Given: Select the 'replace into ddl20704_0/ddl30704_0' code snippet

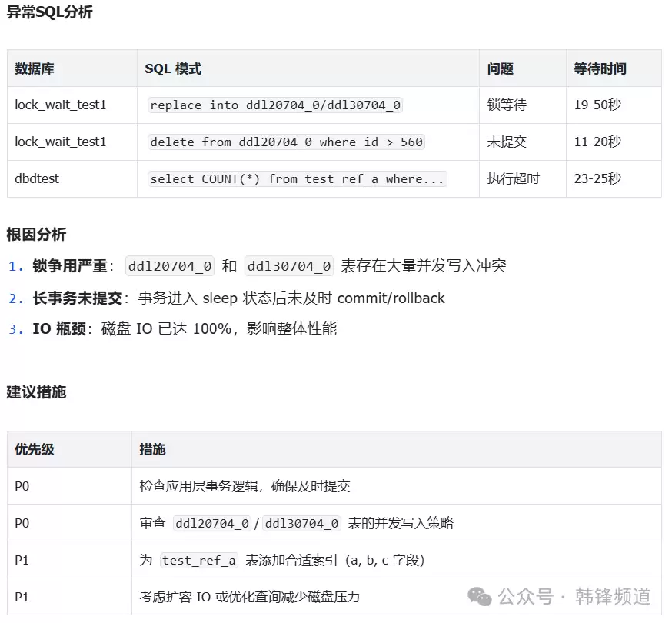Looking at the screenshot, I should tap(275, 105).
